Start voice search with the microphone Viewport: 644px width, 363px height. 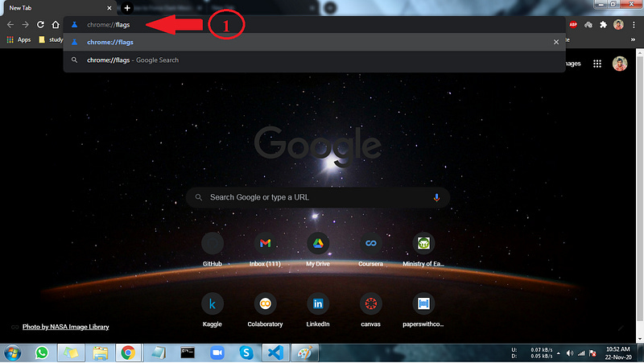tap(436, 197)
